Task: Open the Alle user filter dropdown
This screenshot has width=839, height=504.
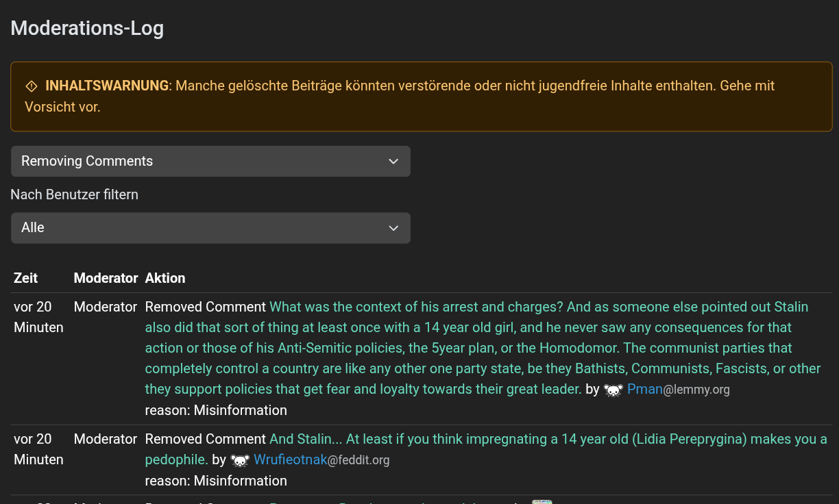Action: point(210,228)
